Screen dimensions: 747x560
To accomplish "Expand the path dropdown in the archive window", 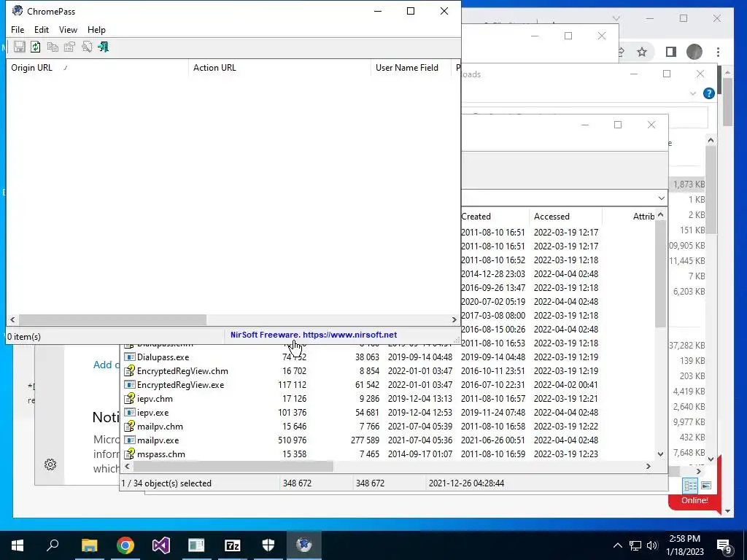I will tap(661, 198).
